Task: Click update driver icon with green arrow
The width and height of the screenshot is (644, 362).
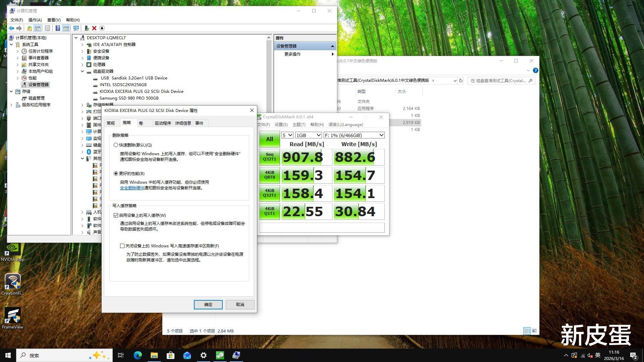Action: [x=87, y=28]
